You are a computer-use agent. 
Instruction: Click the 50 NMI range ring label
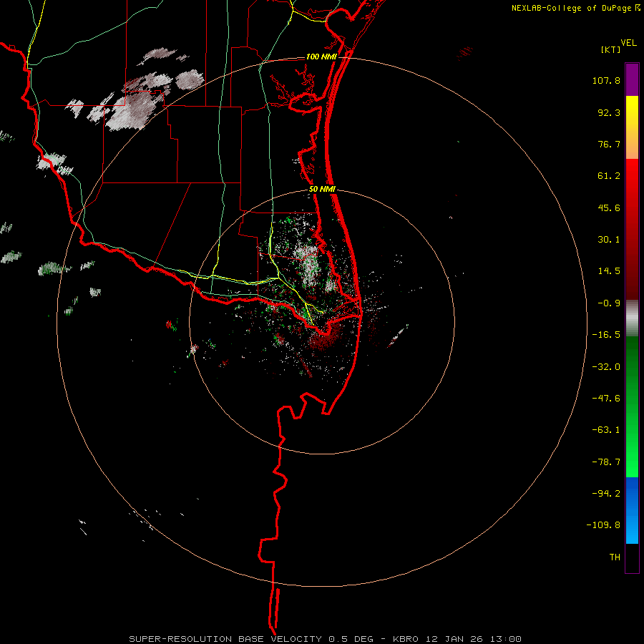322,189
